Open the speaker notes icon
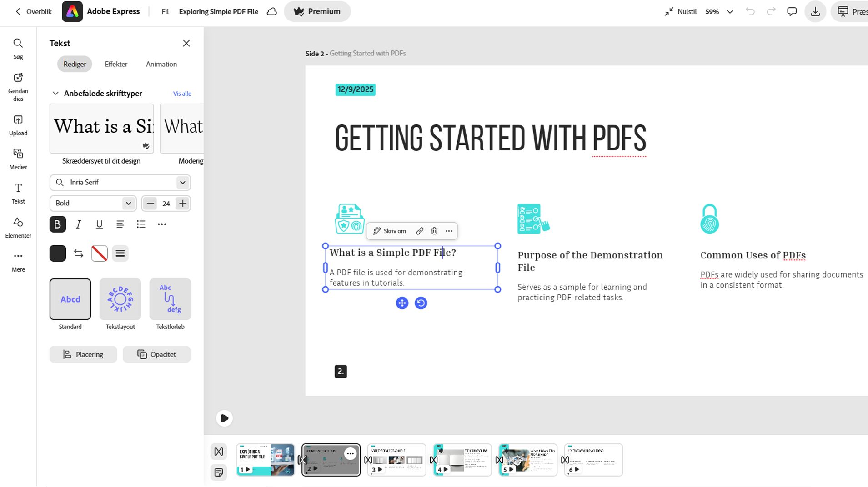Screen dimensions: 868x487 (219, 472)
